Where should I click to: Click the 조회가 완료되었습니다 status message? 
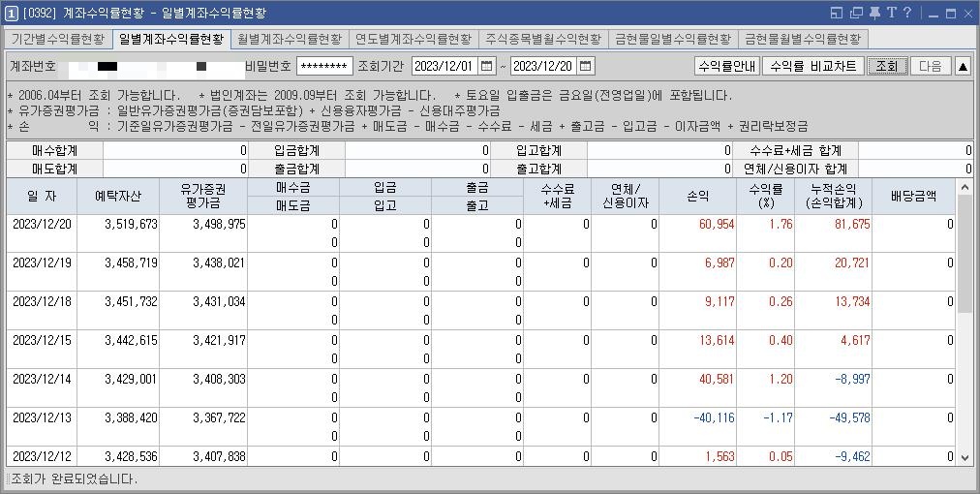coord(75,479)
